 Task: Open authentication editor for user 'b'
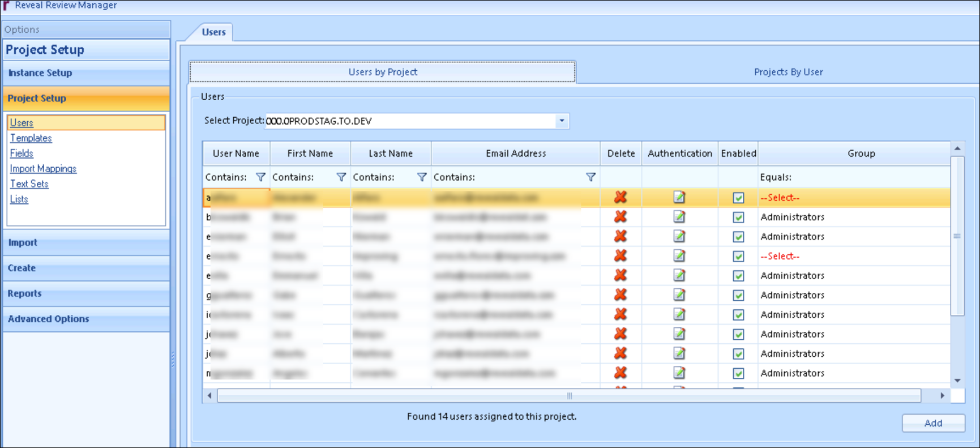click(679, 216)
